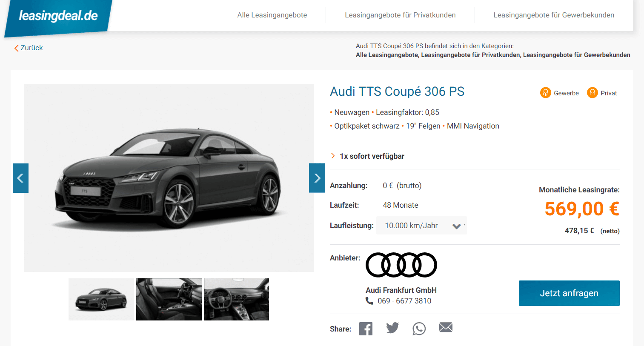This screenshot has width=644, height=346.
Task: Click the MMI Navigation feature text
Action: [x=473, y=126]
